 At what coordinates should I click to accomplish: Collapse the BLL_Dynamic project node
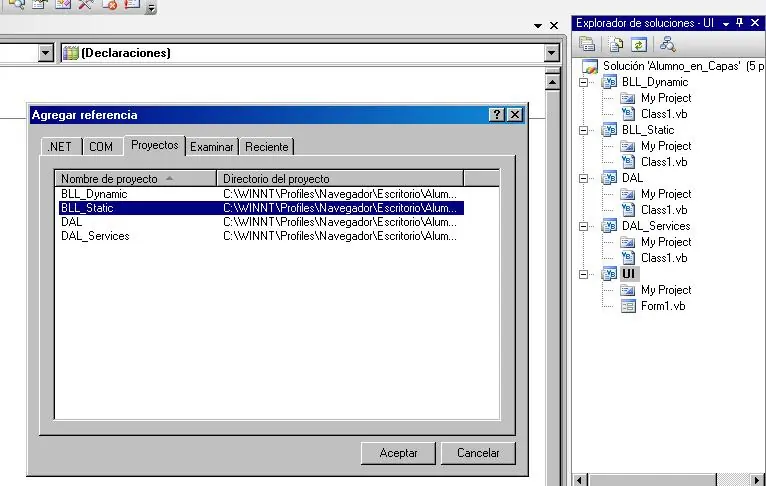[583, 82]
